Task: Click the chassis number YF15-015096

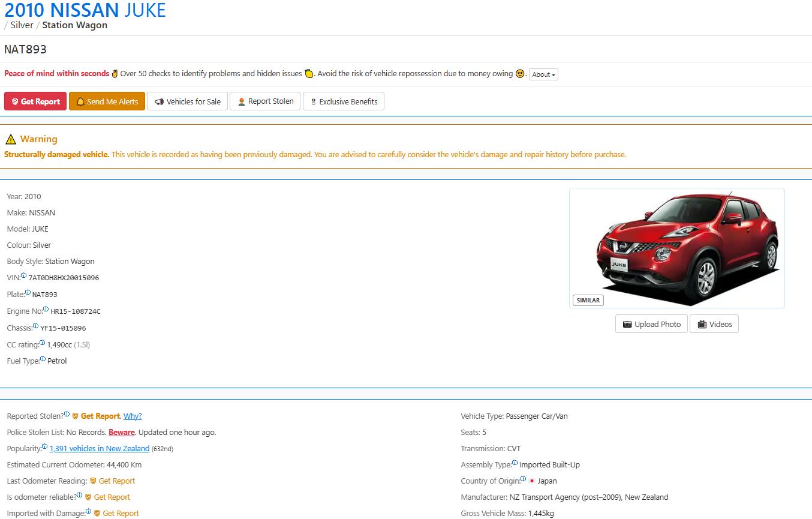Action: click(63, 328)
